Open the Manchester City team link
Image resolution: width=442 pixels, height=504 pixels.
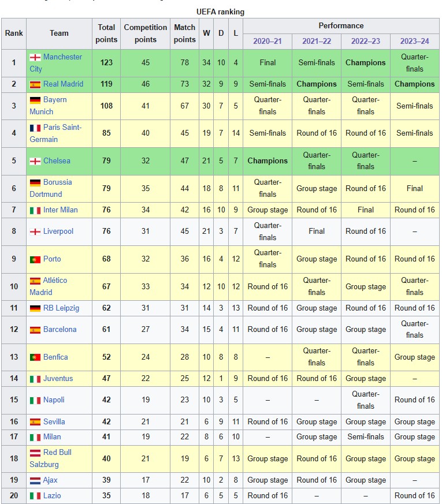[55, 63]
